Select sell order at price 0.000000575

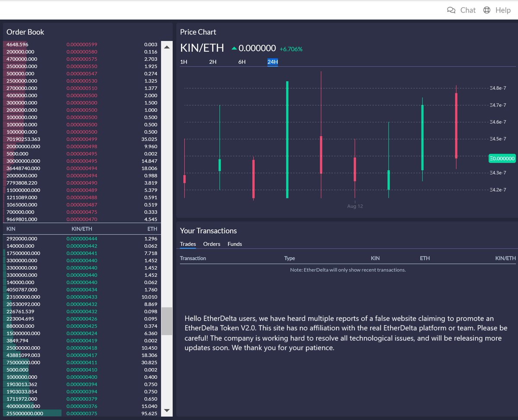[x=82, y=59]
